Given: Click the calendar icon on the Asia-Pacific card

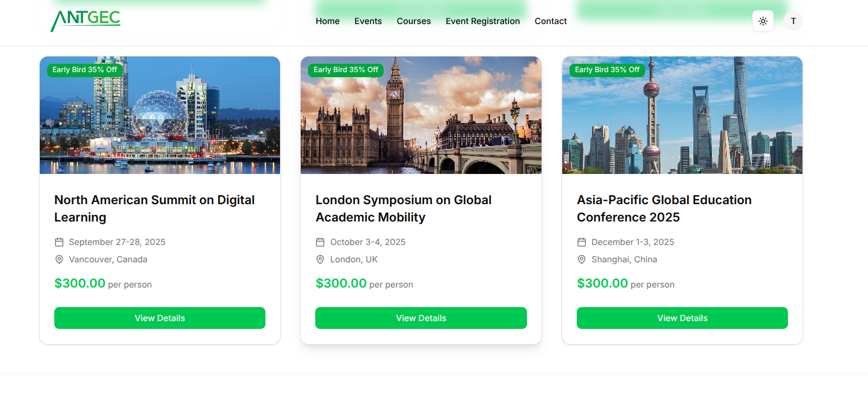Looking at the screenshot, I should 581,242.
